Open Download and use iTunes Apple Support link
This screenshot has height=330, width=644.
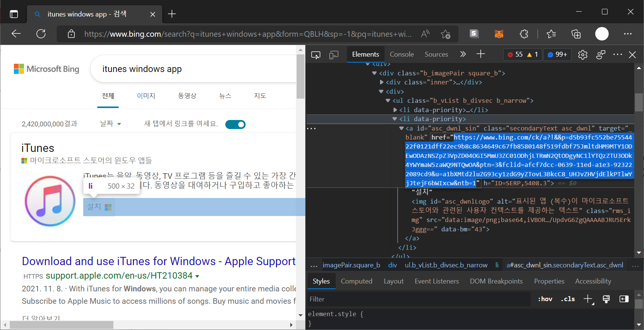pyautogui.click(x=159, y=261)
